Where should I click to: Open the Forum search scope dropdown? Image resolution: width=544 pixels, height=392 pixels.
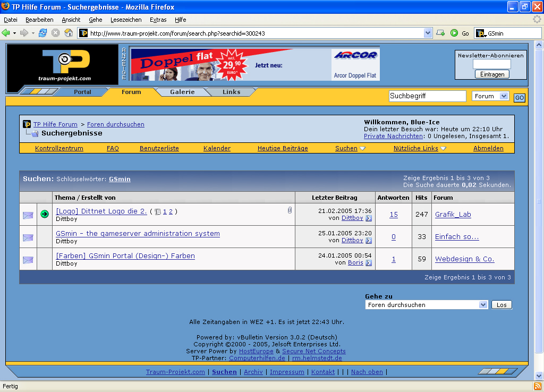(490, 96)
